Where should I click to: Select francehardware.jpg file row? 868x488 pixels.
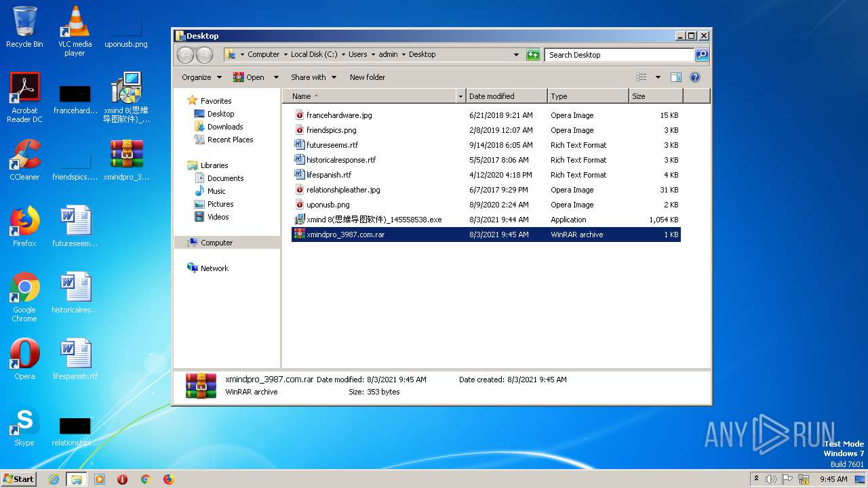[x=486, y=115]
